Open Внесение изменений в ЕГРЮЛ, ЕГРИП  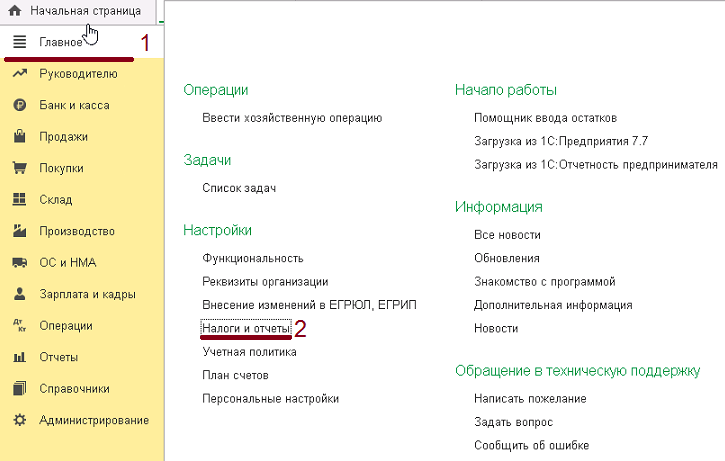[309, 305]
